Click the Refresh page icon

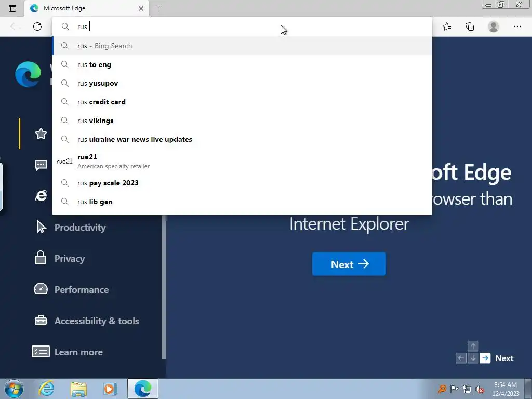click(x=37, y=26)
